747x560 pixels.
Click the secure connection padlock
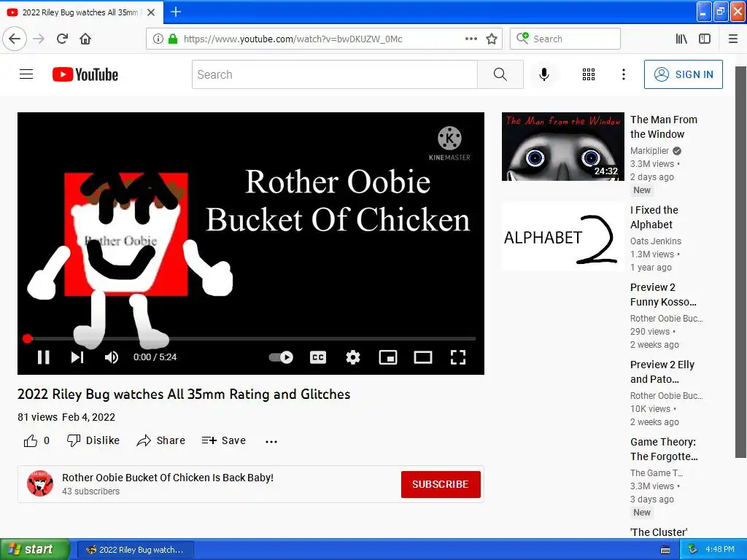[173, 39]
